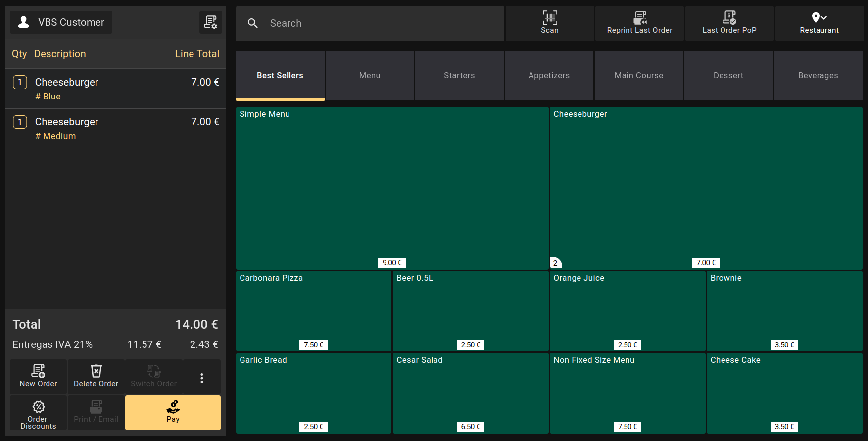
Task: Switch to the Starters tab
Action: point(459,76)
